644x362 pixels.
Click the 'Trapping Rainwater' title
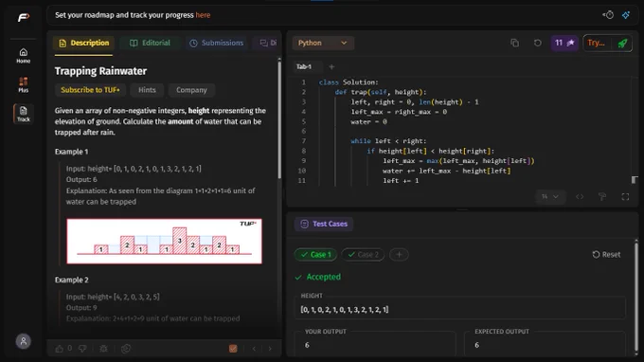[100, 71]
